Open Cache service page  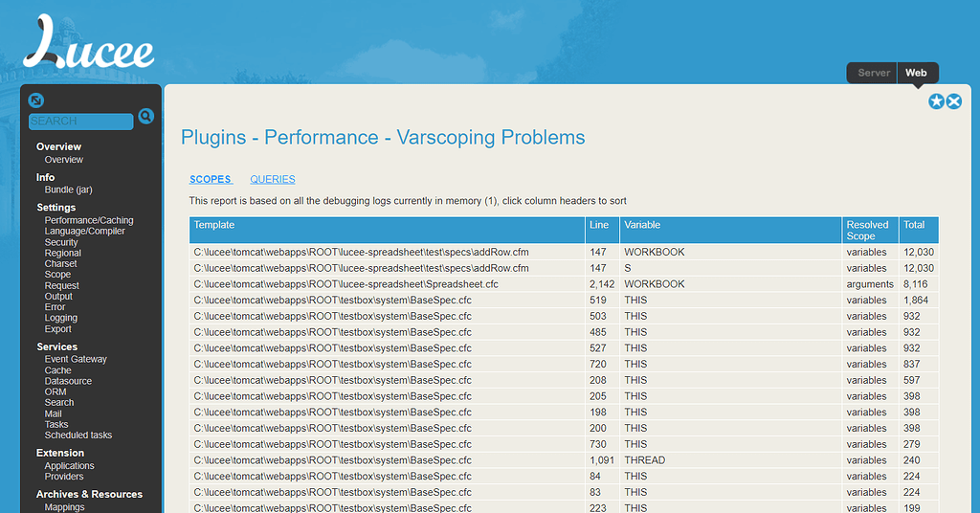pyautogui.click(x=57, y=370)
